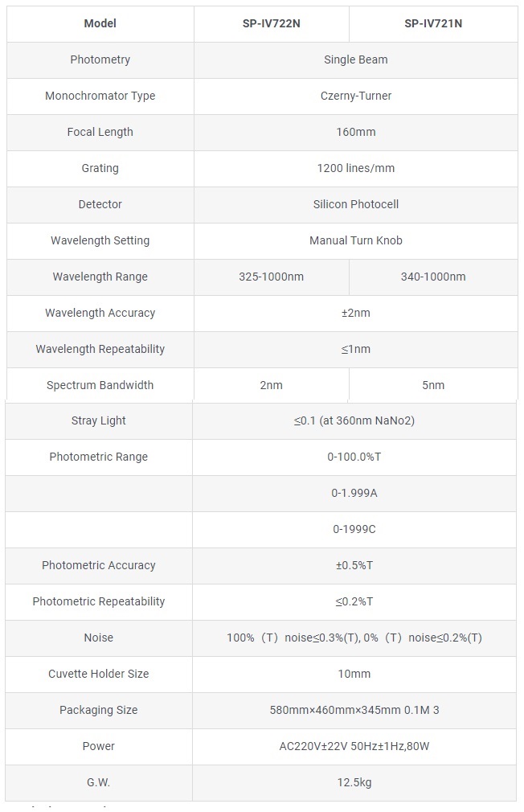Click the Manual Turn Knob cell

click(356, 240)
